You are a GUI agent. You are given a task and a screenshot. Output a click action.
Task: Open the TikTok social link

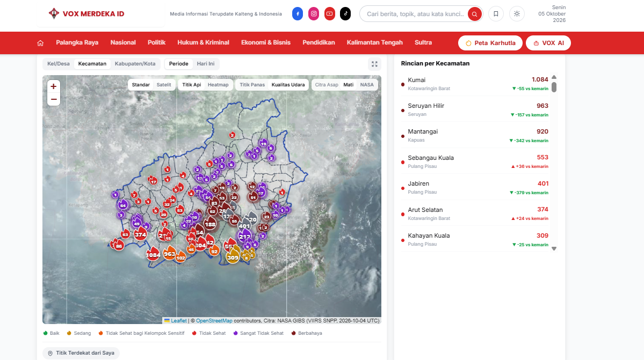coord(345,13)
